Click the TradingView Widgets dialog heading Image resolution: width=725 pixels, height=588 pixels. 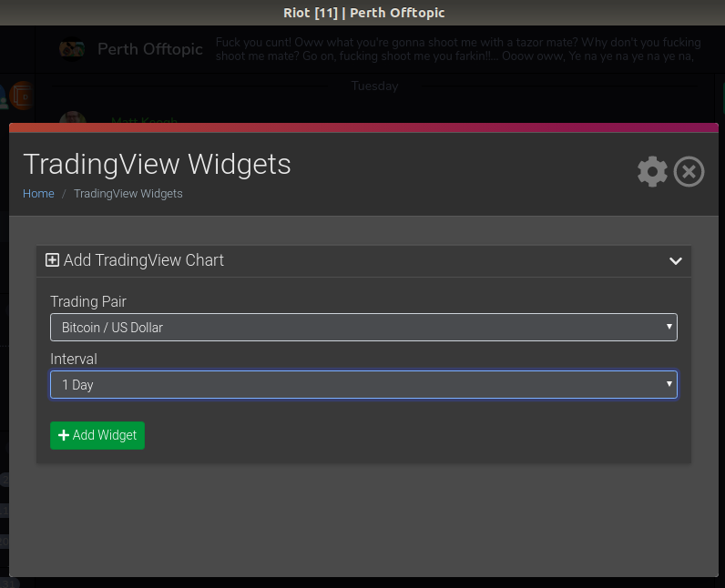pos(157,164)
